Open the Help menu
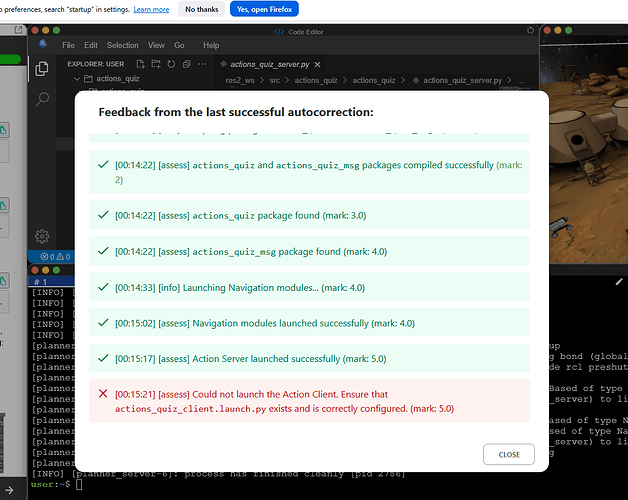The width and height of the screenshot is (628, 500). tap(211, 45)
